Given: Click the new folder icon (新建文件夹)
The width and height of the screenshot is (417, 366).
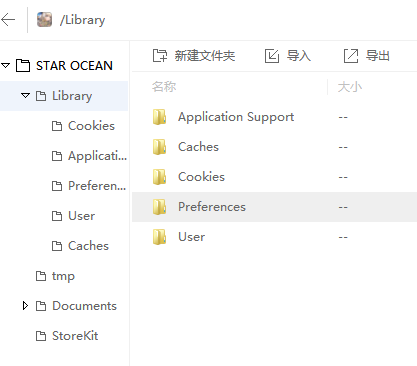Looking at the screenshot, I should [x=160, y=56].
